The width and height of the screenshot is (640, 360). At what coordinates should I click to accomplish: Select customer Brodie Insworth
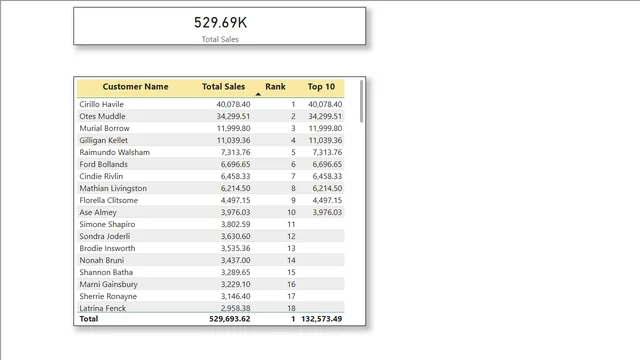coord(107,248)
